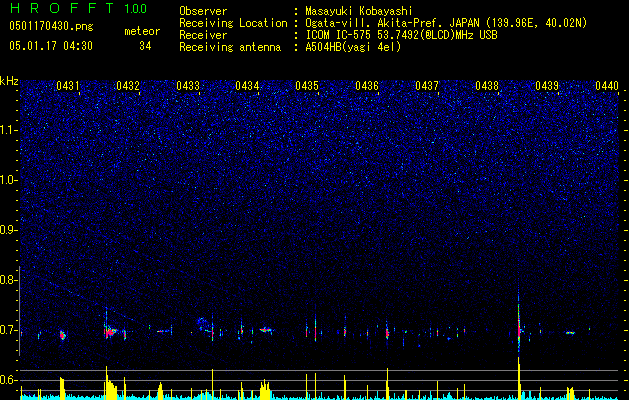Click the HROFFT 1.0.0 title text

point(78,8)
